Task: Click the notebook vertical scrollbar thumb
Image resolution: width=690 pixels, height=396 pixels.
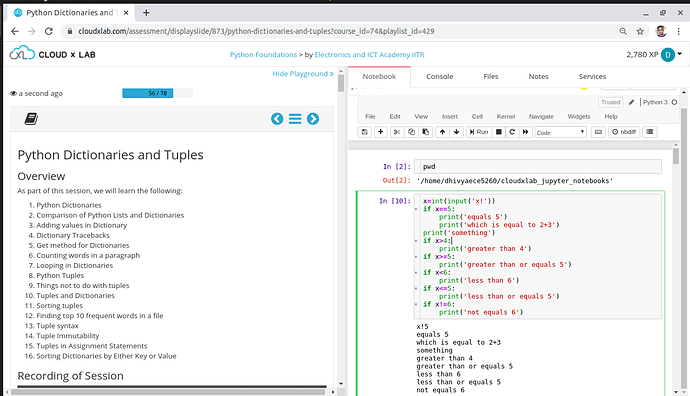Action: 676,156
